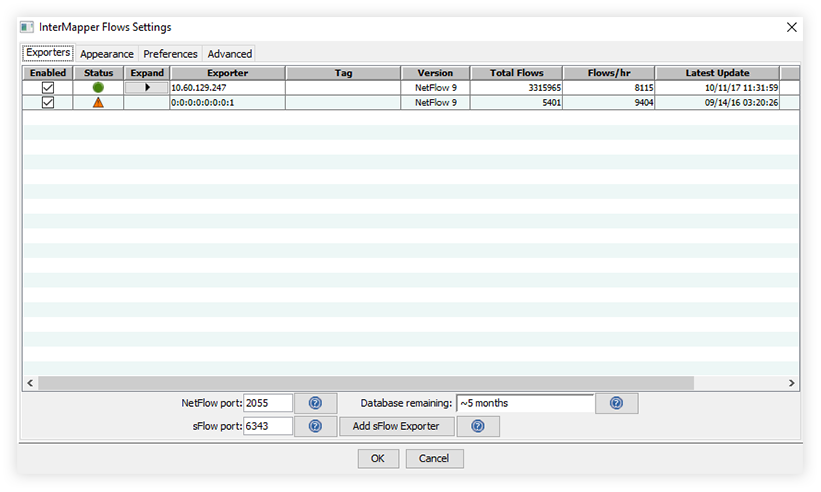Click the Tag column header
The image size is (821, 492).
343,73
